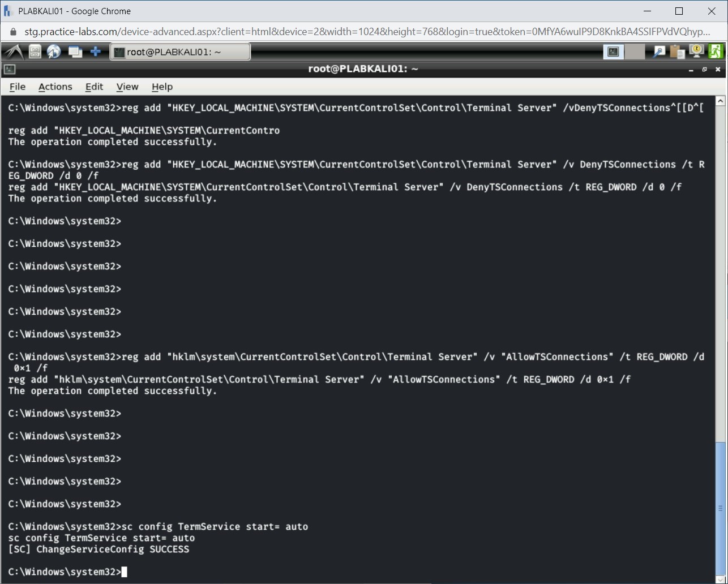The image size is (728, 584).
Task: Open the terminal window menu icon
Action: pyautogui.click(x=10, y=70)
